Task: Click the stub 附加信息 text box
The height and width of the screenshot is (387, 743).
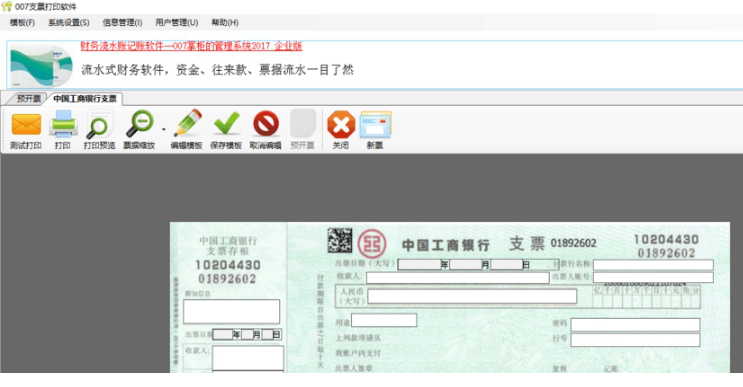Action: pos(231,312)
